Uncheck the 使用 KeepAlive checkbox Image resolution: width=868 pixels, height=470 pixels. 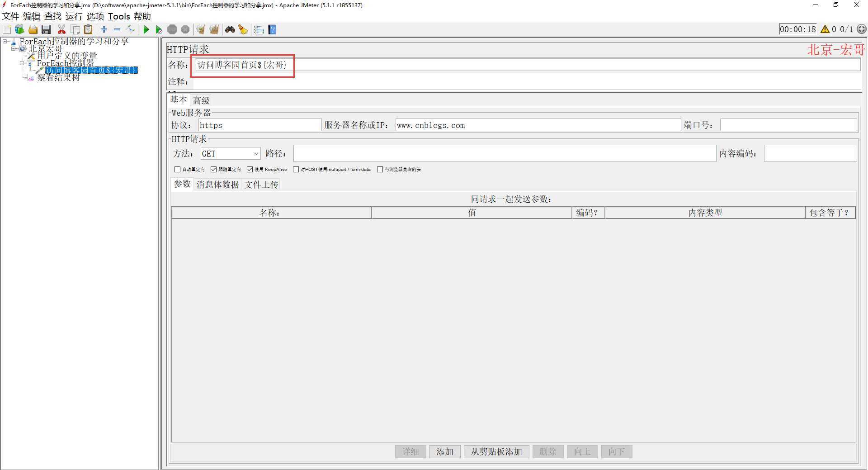[x=250, y=170]
